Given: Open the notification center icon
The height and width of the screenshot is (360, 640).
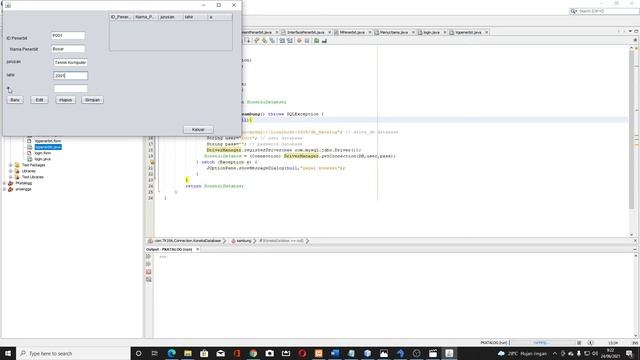Looking at the screenshot, I should pos(629,353).
